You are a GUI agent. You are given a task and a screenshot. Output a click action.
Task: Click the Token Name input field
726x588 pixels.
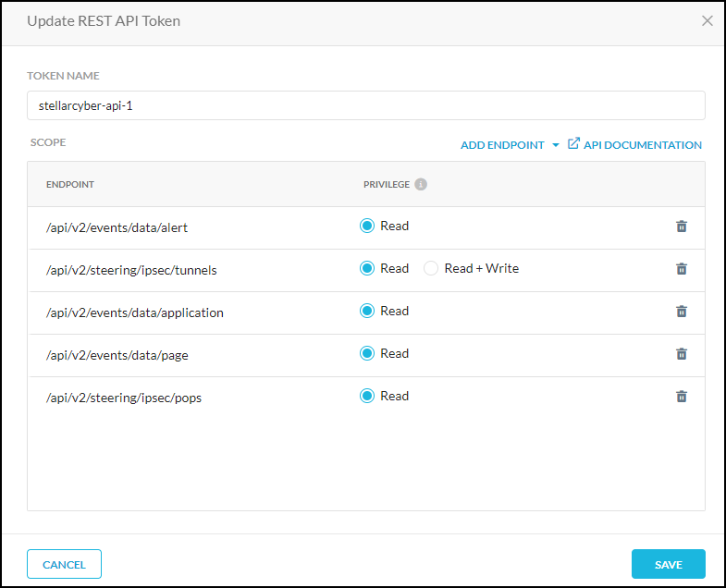(366, 105)
